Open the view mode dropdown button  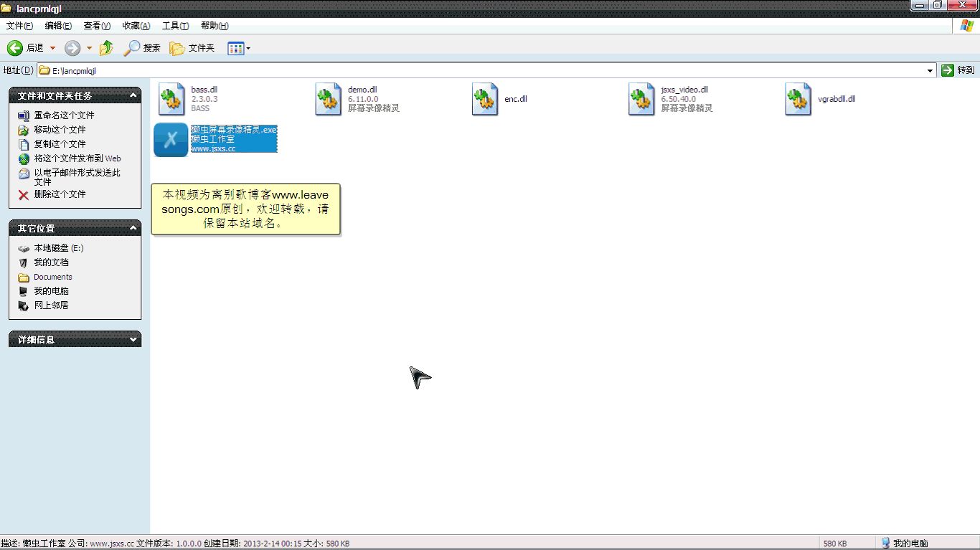click(239, 48)
